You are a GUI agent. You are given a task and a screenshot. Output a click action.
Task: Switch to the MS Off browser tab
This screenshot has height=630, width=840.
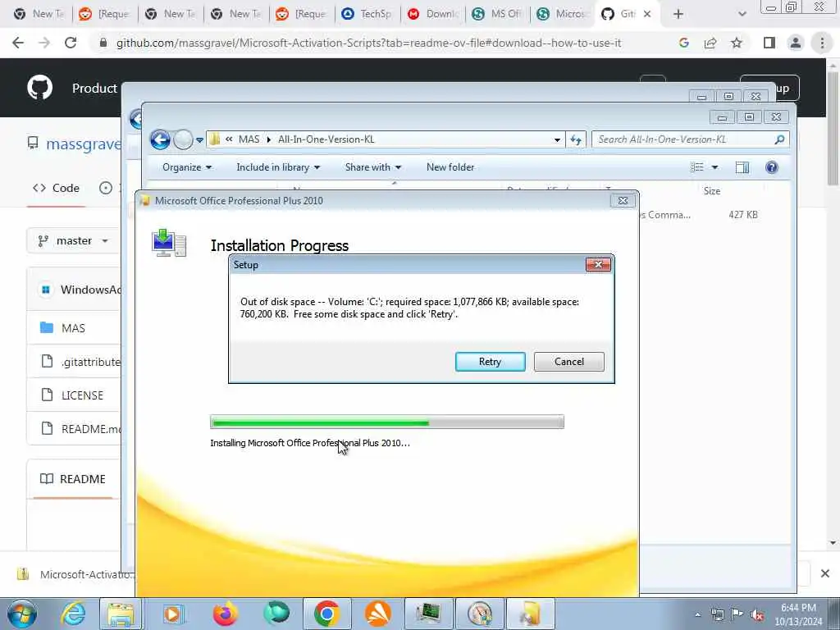pyautogui.click(x=498, y=14)
